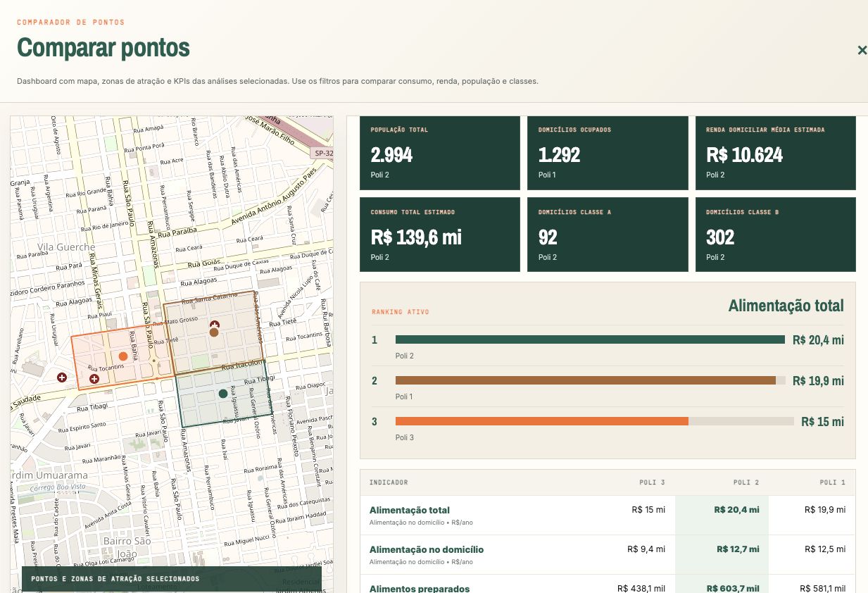The width and height of the screenshot is (868, 593).
Task: Open the População total KPI card
Action: click(x=440, y=153)
